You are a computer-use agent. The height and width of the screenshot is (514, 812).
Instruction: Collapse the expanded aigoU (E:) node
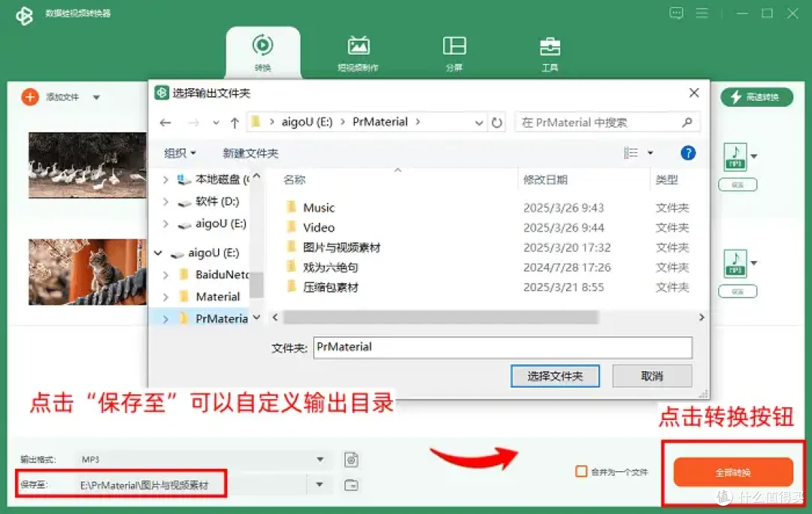(159, 254)
